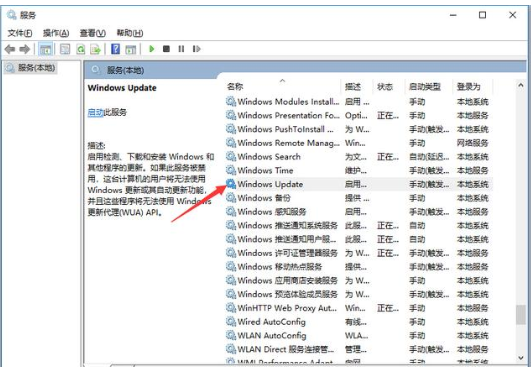Click the Forward arrow toolbar icon
This screenshot has height=367, width=531.
(x=25, y=49)
